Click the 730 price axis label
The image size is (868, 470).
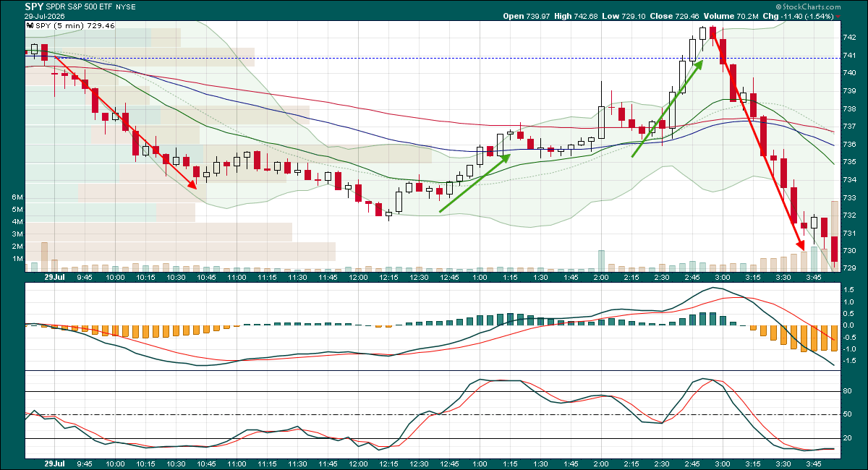tap(851, 250)
